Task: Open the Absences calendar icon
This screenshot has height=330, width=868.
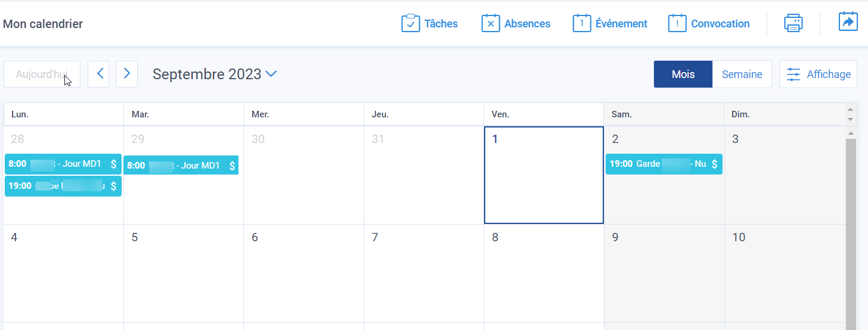Action: [491, 23]
